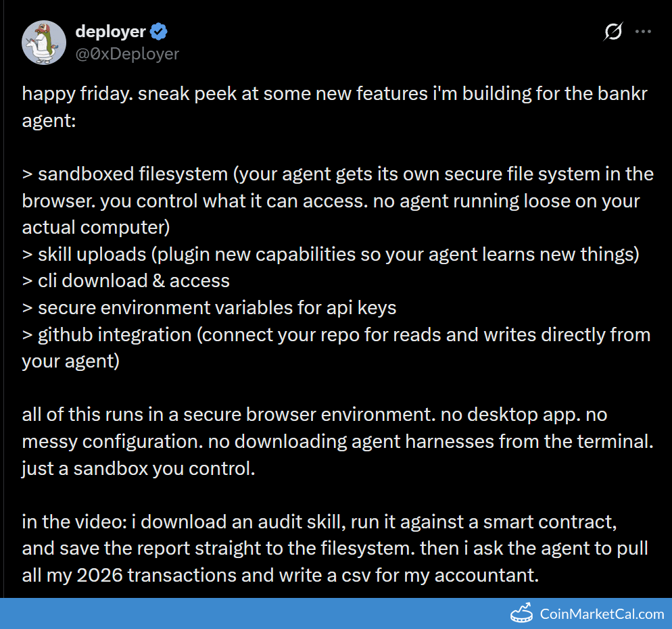Click the Grok slashed-circle icon
Image resolution: width=672 pixels, height=629 pixels.
click(613, 32)
